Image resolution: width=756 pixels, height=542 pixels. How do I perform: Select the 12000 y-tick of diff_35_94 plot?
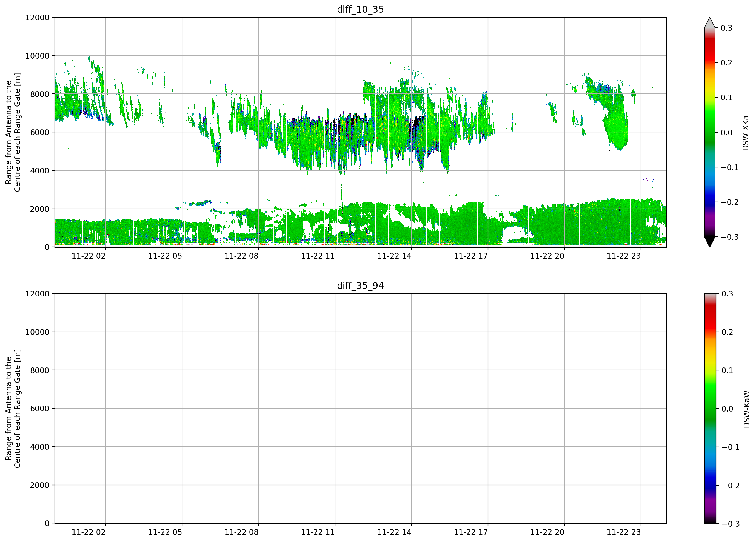point(37,294)
